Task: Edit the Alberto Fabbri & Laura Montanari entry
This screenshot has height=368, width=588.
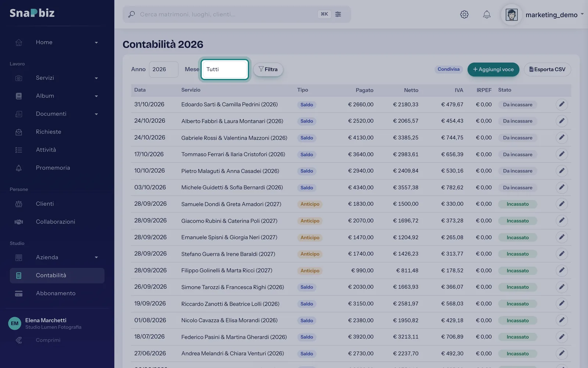Action: tap(562, 121)
